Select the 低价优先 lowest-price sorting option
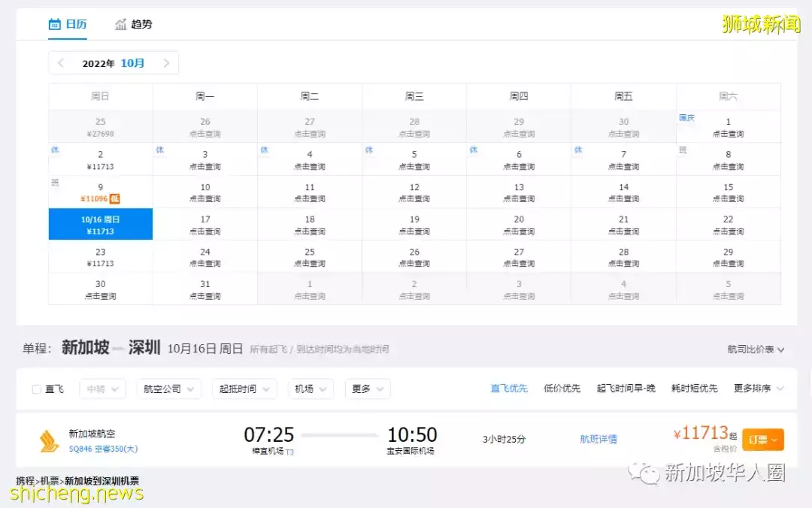This screenshot has width=812, height=508. pyautogui.click(x=562, y=389)
